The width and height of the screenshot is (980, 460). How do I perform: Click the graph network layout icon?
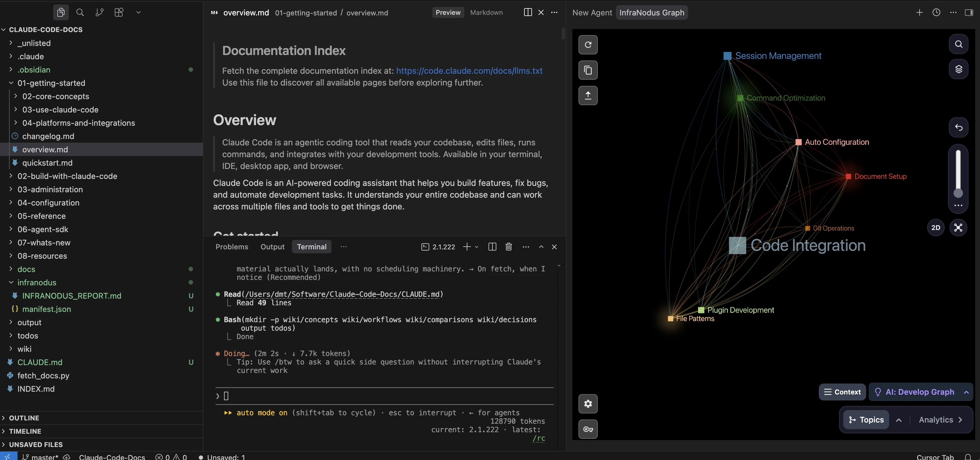958,228
